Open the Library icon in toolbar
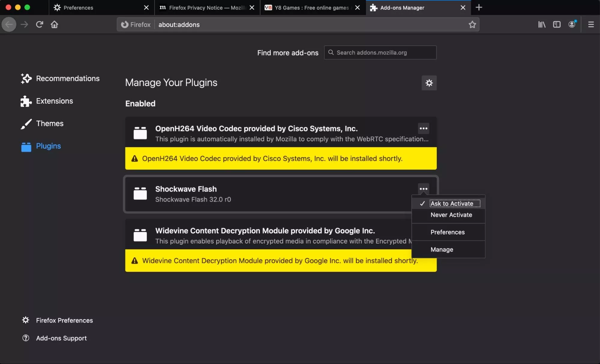Image resolution: width=600 pixels, height=364 pixels. [x=541, y=24]
